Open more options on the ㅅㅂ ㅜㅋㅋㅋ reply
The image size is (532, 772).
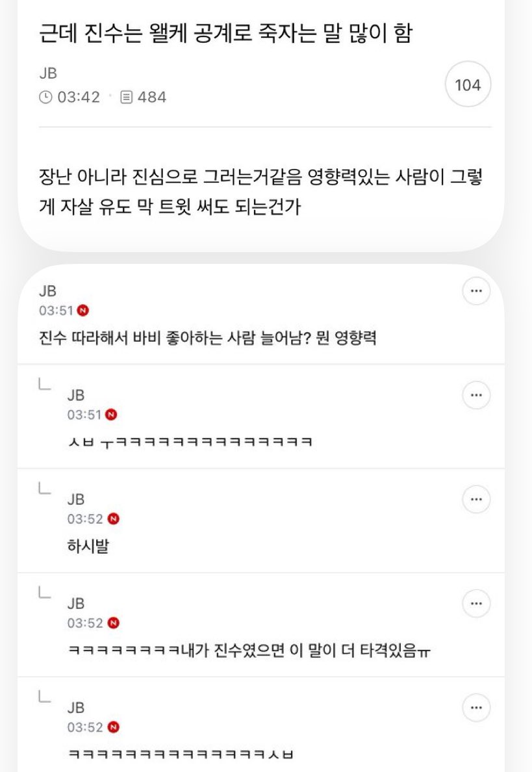(x=476, y=395)
